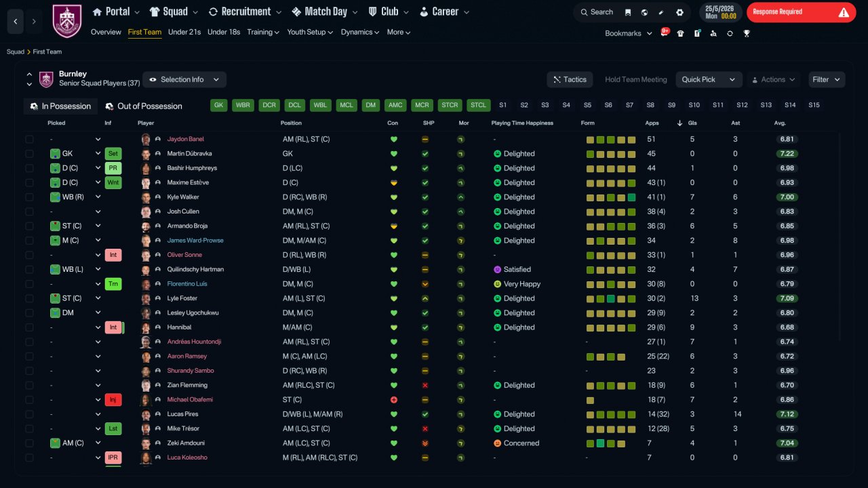The height and width of the screenshot is (488, 868).
Task: Go forward with the right arrow button
Action: (35, 22)
